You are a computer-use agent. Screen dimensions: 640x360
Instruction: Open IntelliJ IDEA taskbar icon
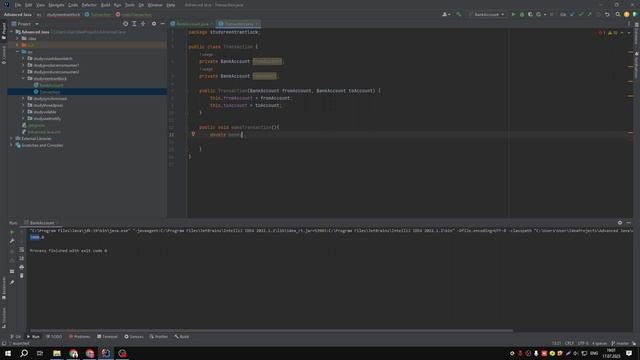(106, 353)
